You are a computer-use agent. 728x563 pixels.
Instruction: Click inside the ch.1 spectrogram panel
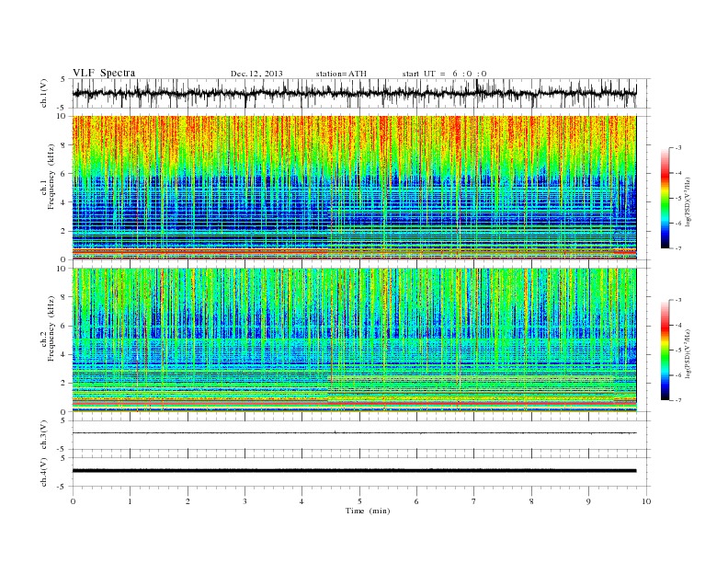(354, 187)
